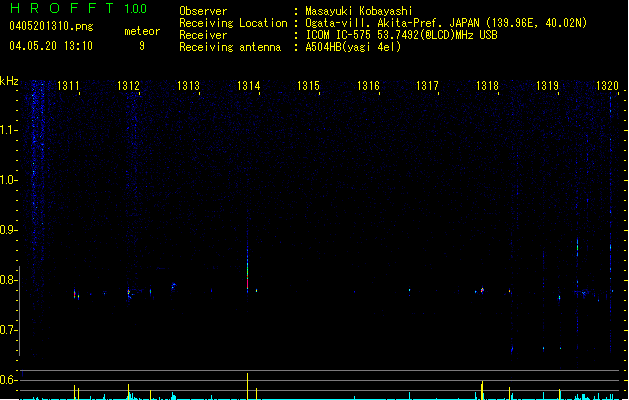The width and height of the screenshot is (629, 400).
Task: Click the 1314 time axis marker
Action: click(x=248, y=85)
